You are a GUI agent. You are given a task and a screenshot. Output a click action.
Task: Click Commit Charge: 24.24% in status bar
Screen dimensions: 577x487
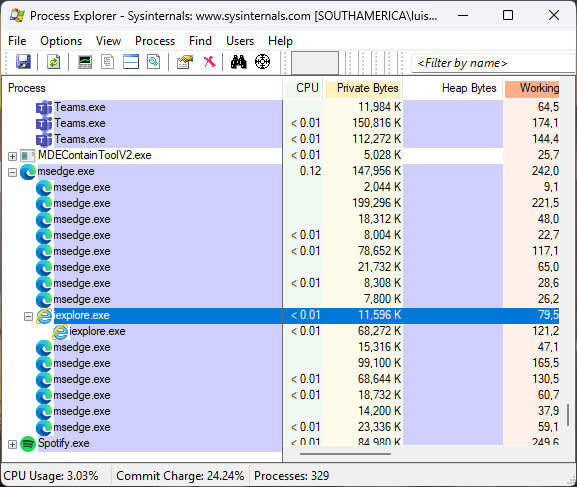[x=180, y=476]
